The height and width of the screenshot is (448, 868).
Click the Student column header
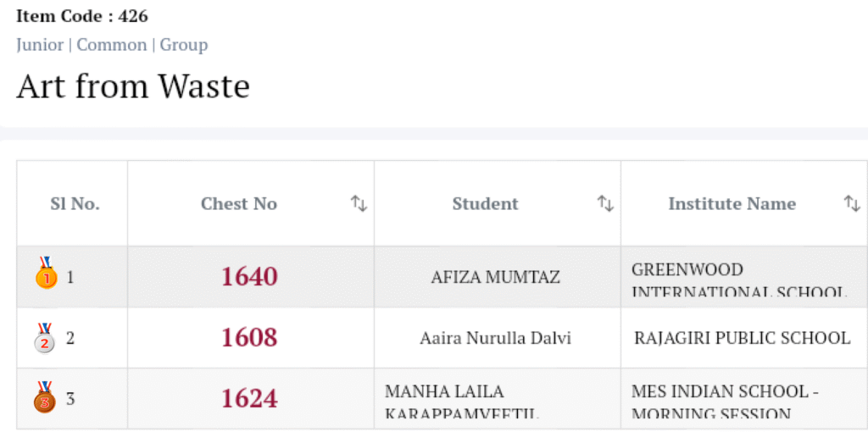tap(485, 203)
